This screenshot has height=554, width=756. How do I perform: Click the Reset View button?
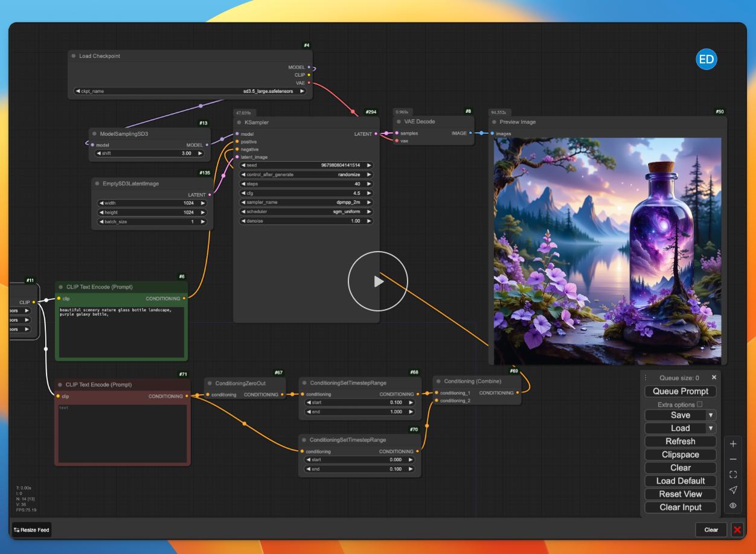click(x=681, y=494)
